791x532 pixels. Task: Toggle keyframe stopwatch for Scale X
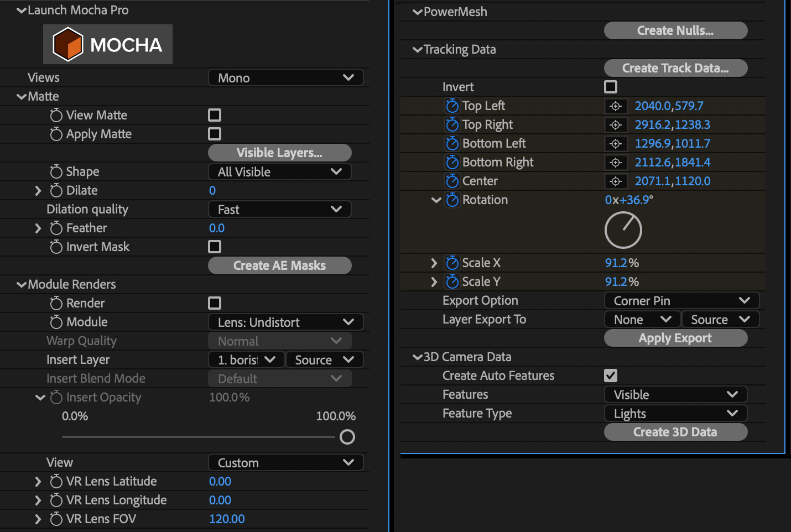click(452, 263)
